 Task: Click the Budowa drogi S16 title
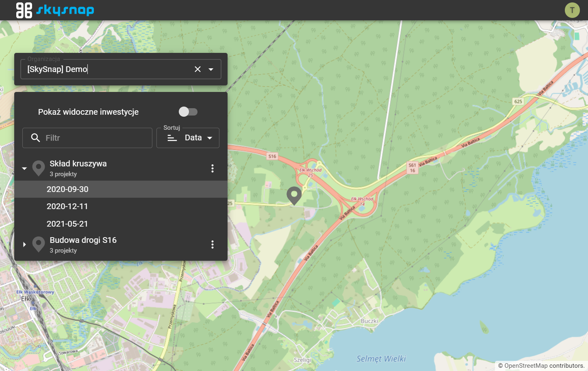(83, 240)
